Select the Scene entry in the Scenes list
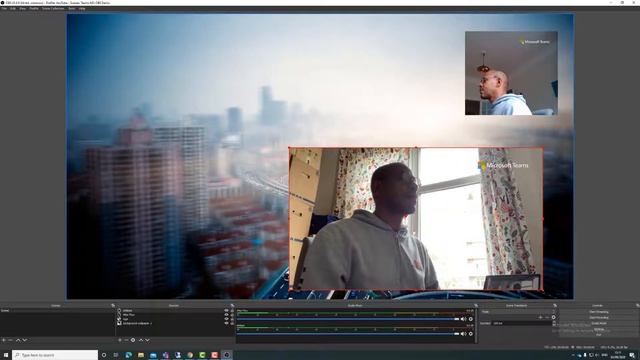 [x=58, y=311]
